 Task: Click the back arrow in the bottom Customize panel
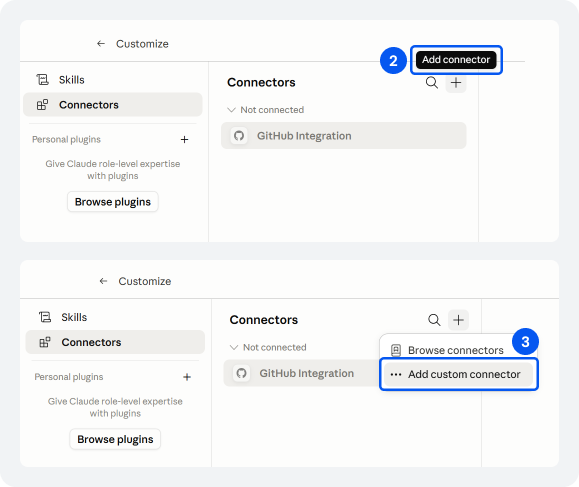pyautogui.click(x=103, y=281)
